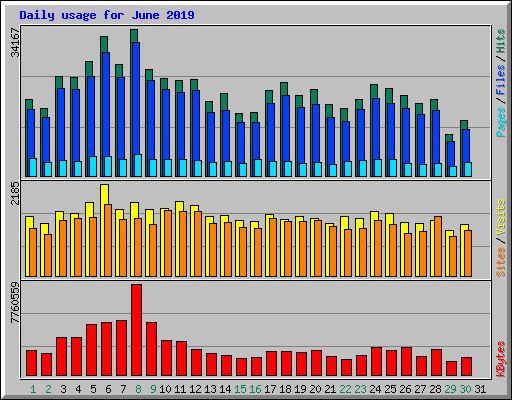Click the red KBytes bar for day 8

(136, 330)
